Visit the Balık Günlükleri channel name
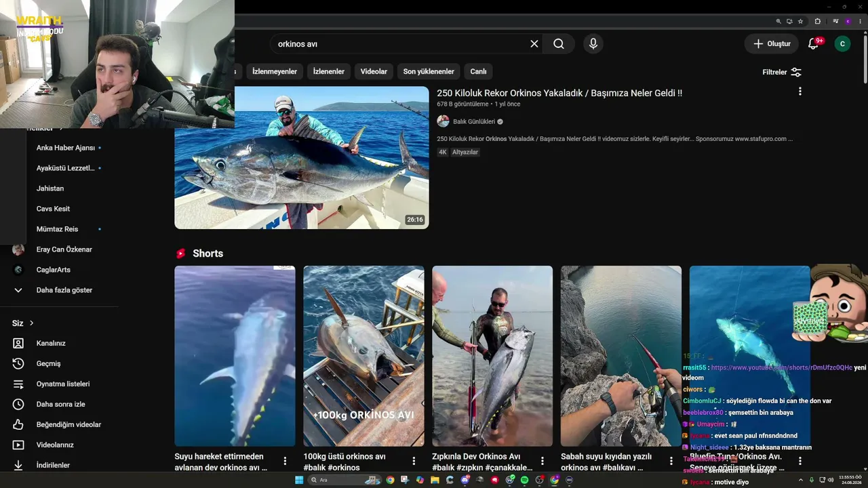The height and width of the screenshot is (488, 868). pyautogui.click(x=474, y=122)
